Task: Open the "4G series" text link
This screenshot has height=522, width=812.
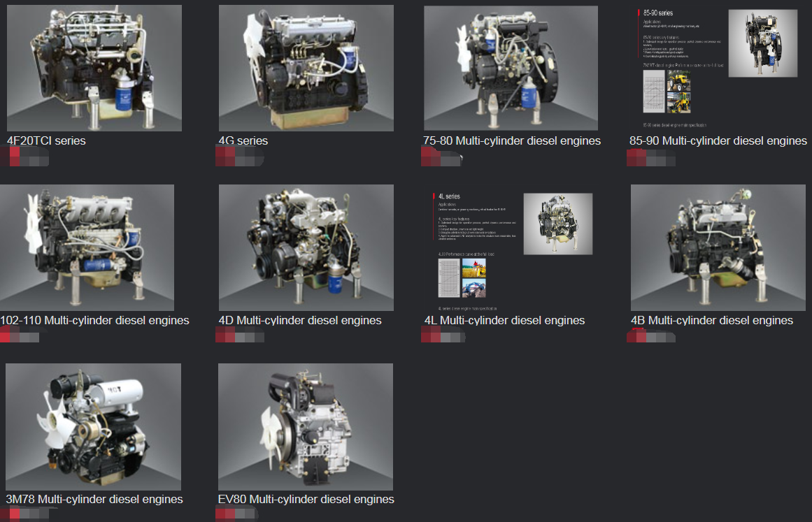Action: tap(243, 141)
